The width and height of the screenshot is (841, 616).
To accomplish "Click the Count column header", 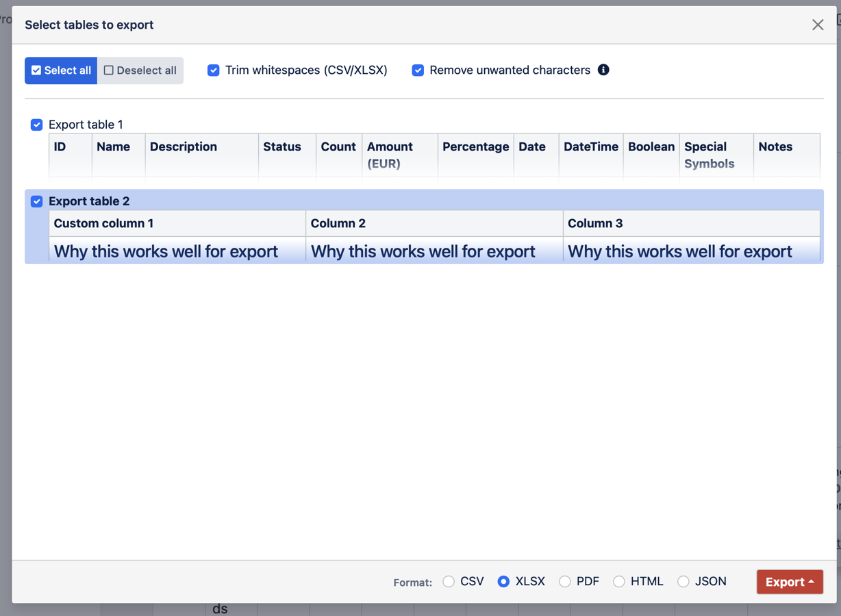I will [339, 155].
